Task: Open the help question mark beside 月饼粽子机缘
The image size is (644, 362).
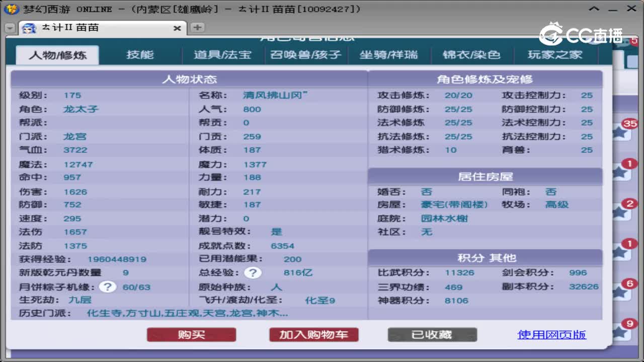Action: tap(108, 288)
